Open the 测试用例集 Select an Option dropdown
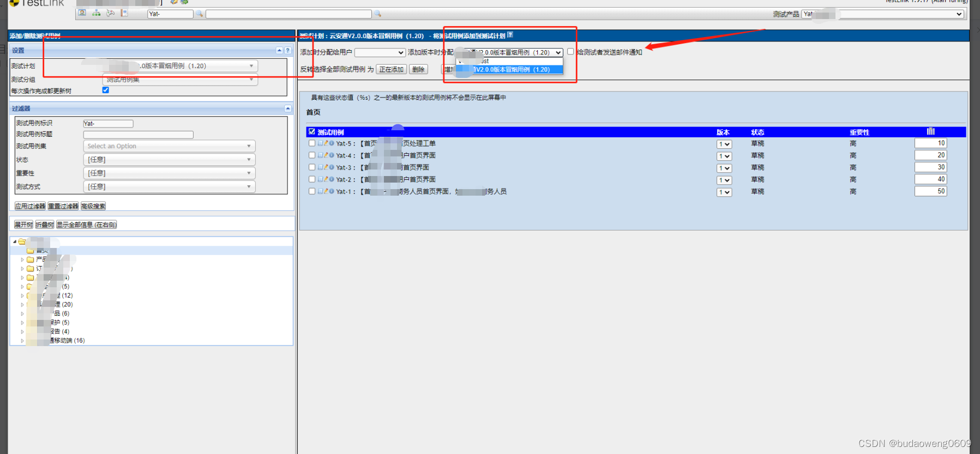Viewport: 980px width, 454px height. [169, 146]
